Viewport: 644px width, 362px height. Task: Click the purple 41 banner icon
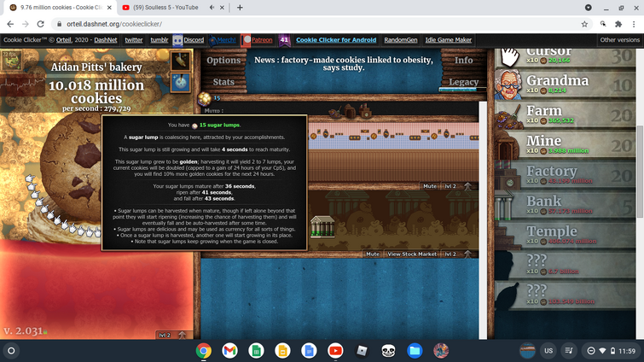[284, 40]
